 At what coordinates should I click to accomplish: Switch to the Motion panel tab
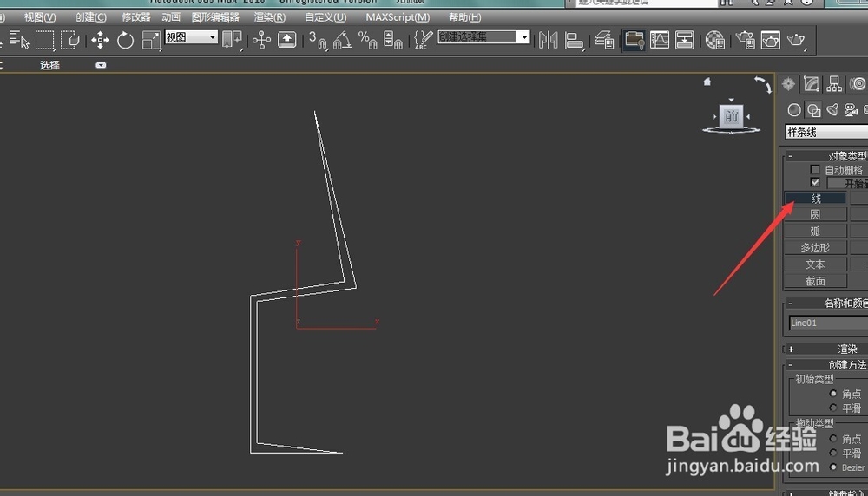click(x=858, y=84)
